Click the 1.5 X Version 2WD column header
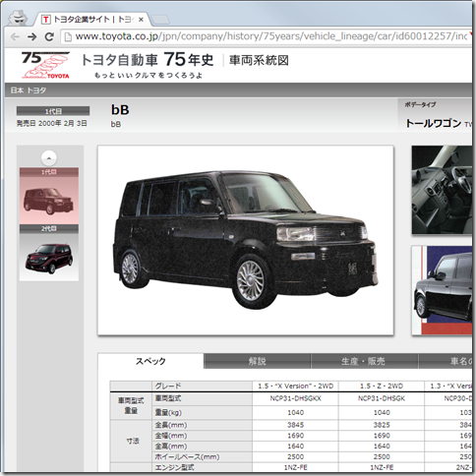This screenshot has width=476, height=476. [x=295, y=386]
